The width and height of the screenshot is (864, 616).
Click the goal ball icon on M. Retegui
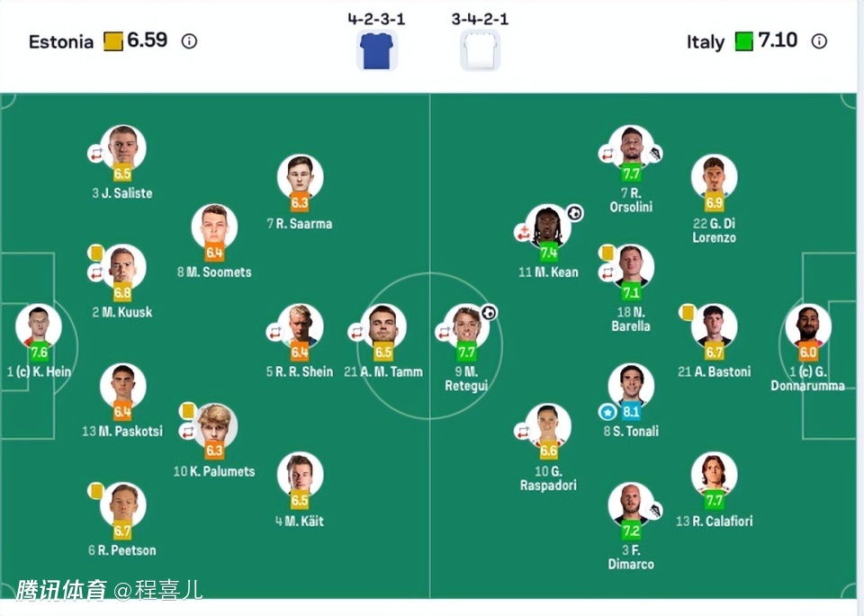[x=489, y=313]
